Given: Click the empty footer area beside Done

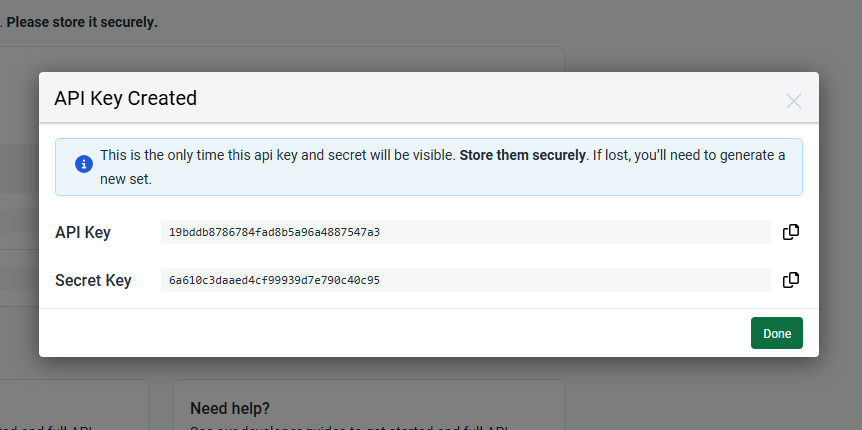Looking at the screenshot, I should tap(385, 333).
